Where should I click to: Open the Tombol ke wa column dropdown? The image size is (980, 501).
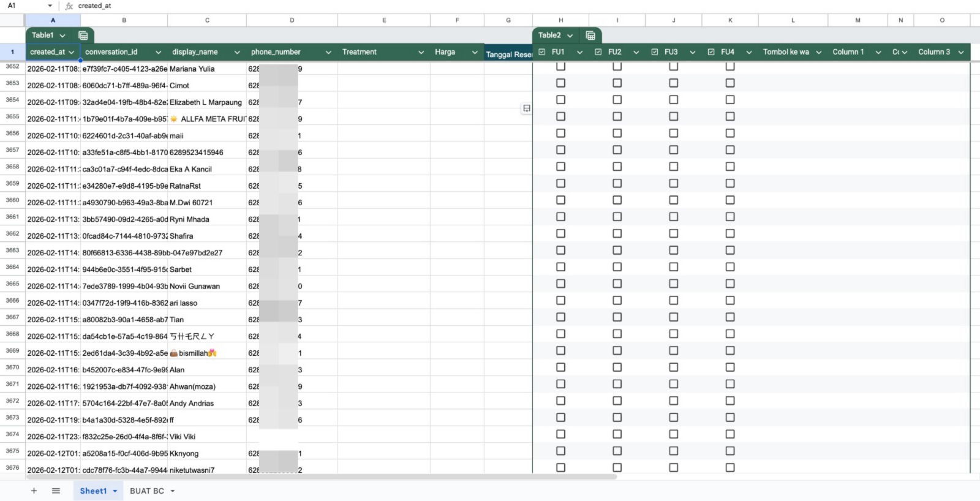(818, 53)
